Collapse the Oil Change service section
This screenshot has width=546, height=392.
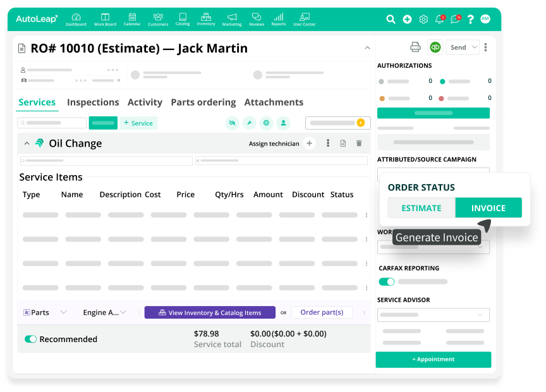point(27,144)
